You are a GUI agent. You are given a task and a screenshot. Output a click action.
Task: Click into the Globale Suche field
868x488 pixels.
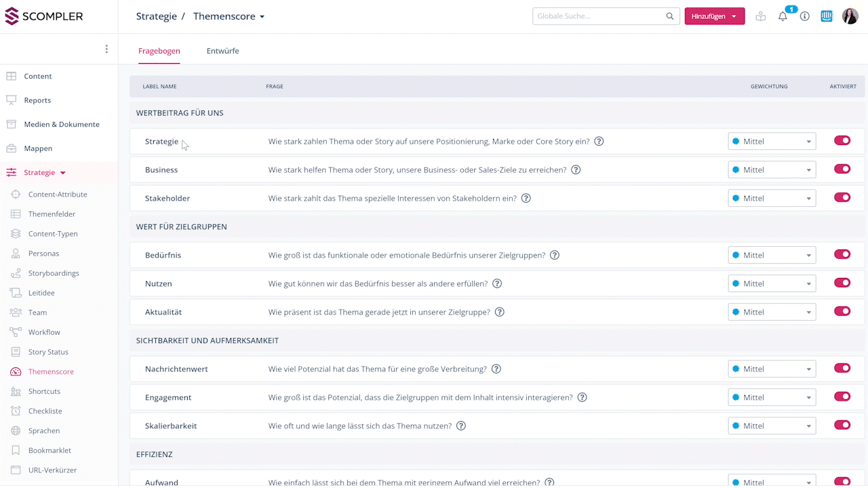tap(598, 16)
